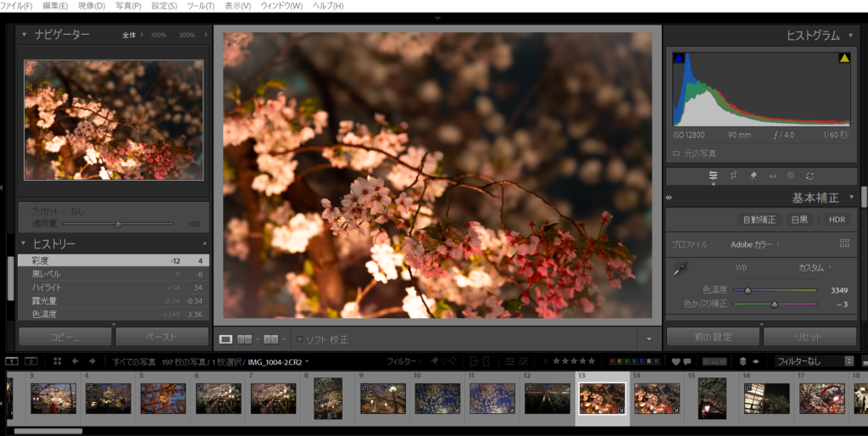
Task: Open the profile browser grid icon
Action: (844, 243)
